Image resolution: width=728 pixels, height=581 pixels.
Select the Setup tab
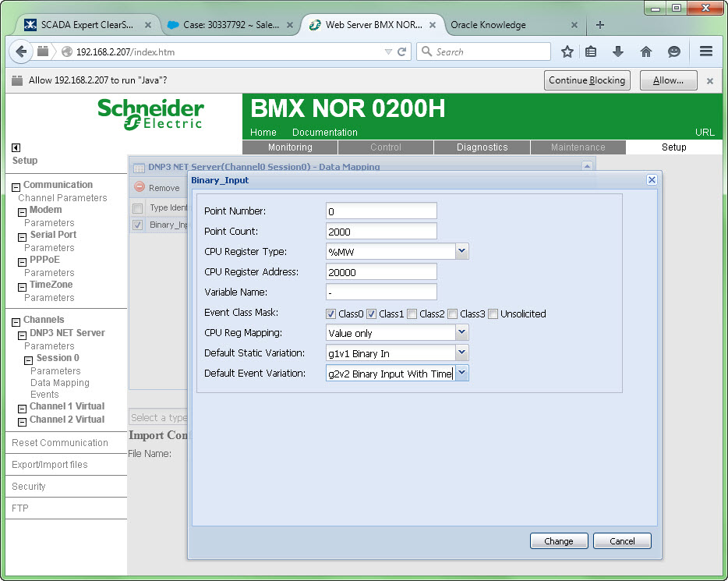(x=673, y=147)
